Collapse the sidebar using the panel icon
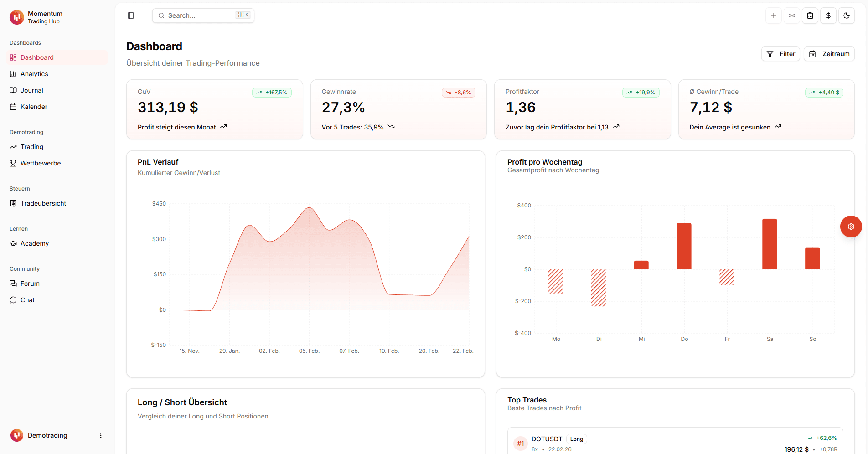868x454 pixels. tap(131, 15)
